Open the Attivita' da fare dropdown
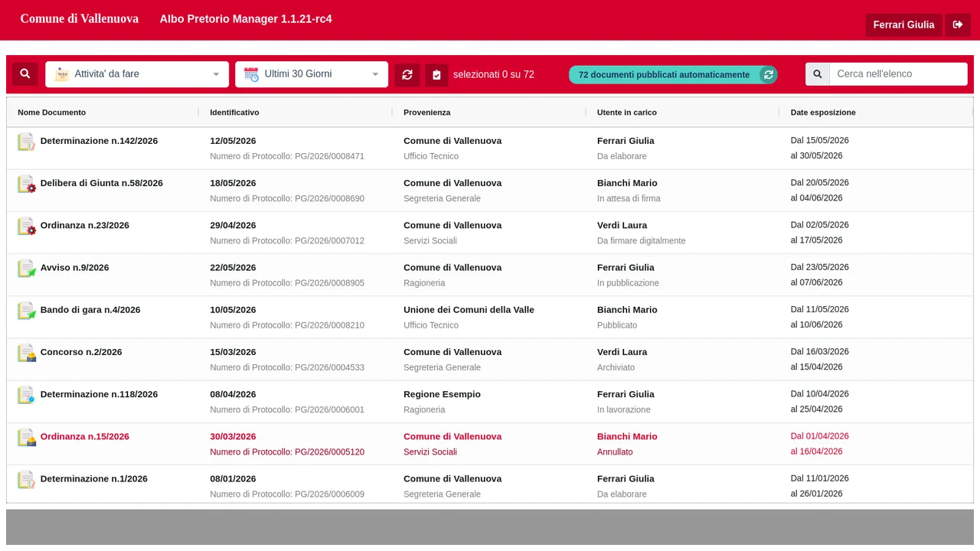 click(x=137, y=74)
